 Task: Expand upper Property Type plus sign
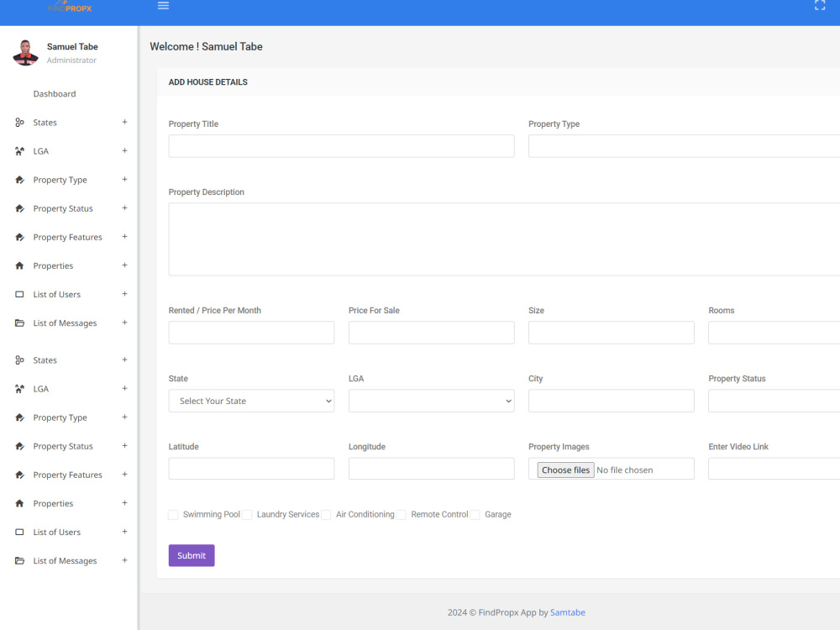[124, 180]
